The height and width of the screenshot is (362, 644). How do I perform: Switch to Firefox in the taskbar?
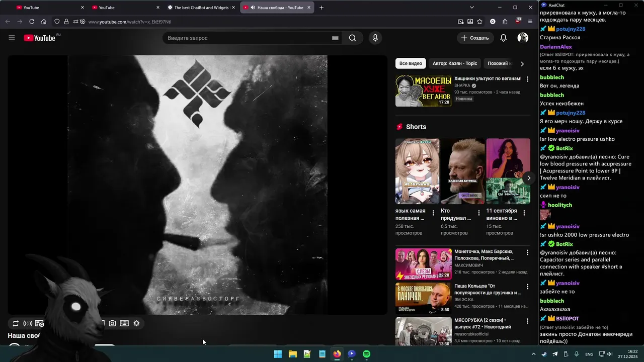click(x=337, y=354)
